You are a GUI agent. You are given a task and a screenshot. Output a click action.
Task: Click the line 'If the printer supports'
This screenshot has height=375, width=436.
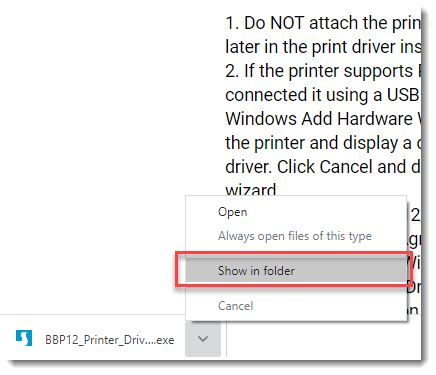tap(323, 71)
